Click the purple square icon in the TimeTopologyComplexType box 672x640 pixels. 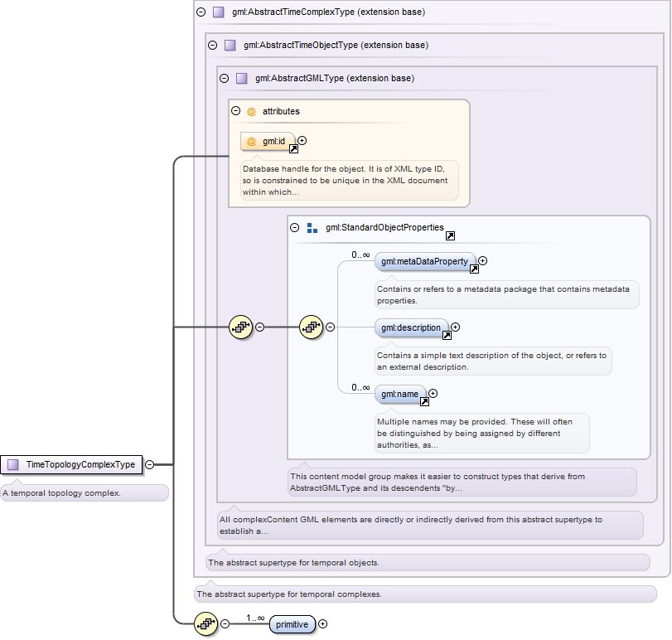click(13, 464)
